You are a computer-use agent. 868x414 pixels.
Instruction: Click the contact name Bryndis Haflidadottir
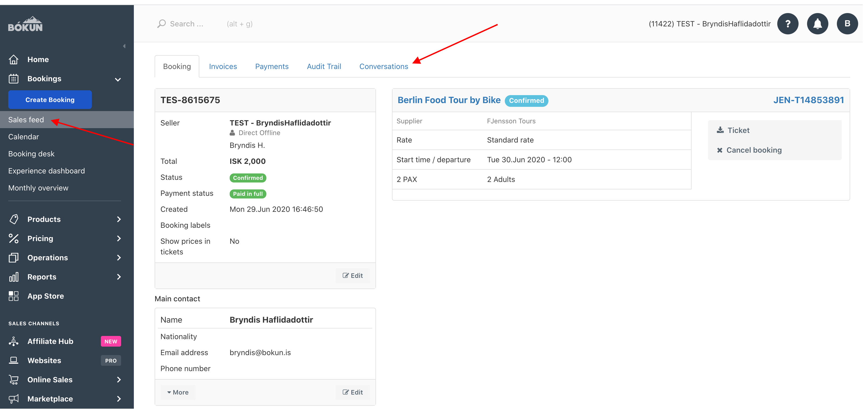271,320
